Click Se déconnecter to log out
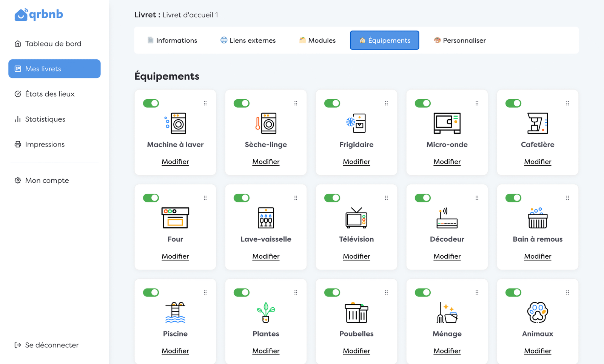 [52, 345]
